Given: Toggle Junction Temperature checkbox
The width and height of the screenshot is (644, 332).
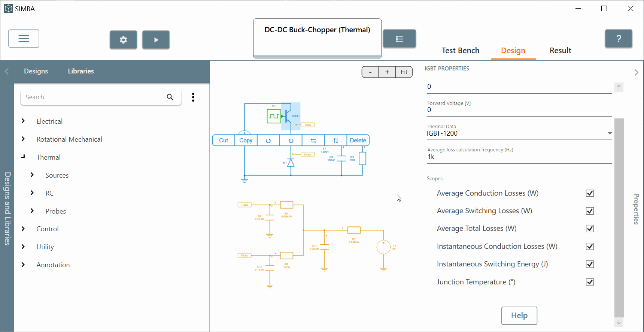Looking at the screenshot, I should tap(590, 282).
